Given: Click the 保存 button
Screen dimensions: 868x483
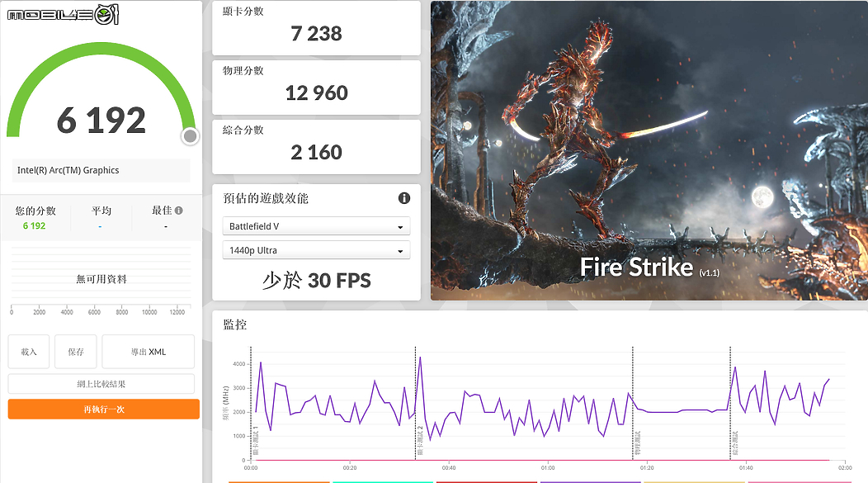Looking at the screenshot, I should (x=76, y=352).
